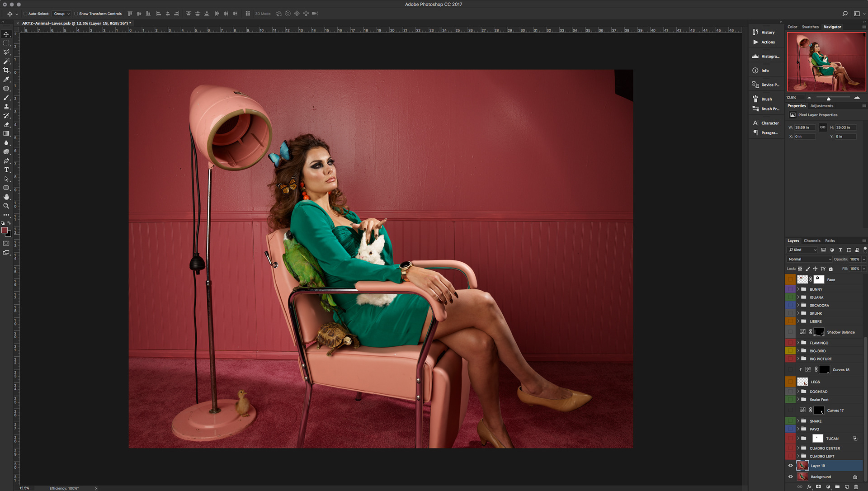Click the Navigator preview thumbnail

click(826, 62)
